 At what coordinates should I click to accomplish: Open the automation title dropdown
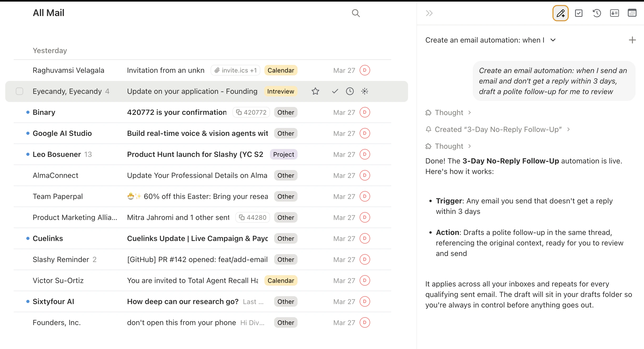click(553, 40)
